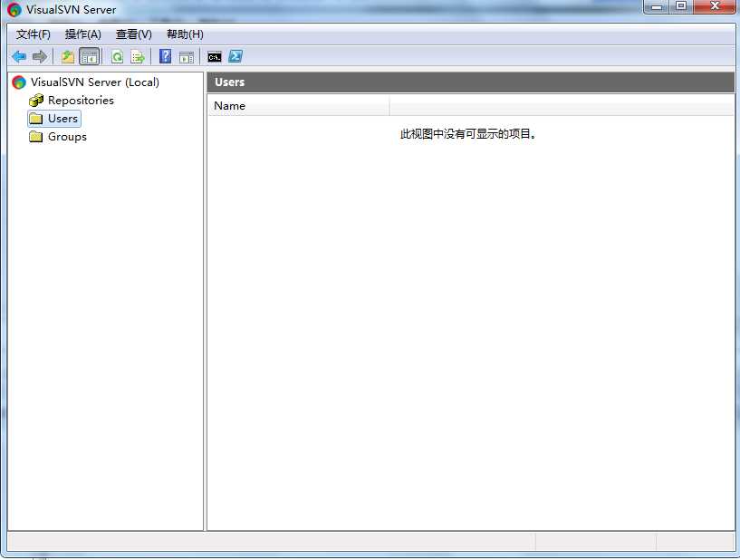Select the Repositories tree item
The image size is (740, 560).
pos(81,100)
